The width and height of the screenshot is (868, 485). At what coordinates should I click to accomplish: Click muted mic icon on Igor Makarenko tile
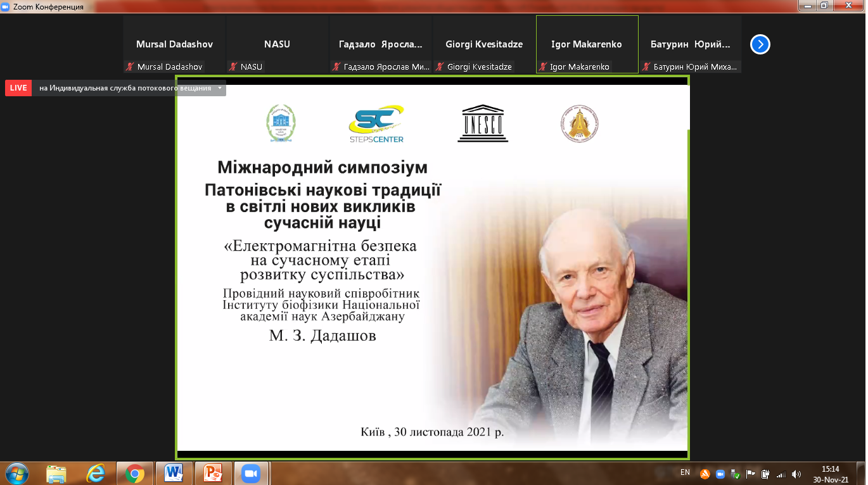(543, 66)
